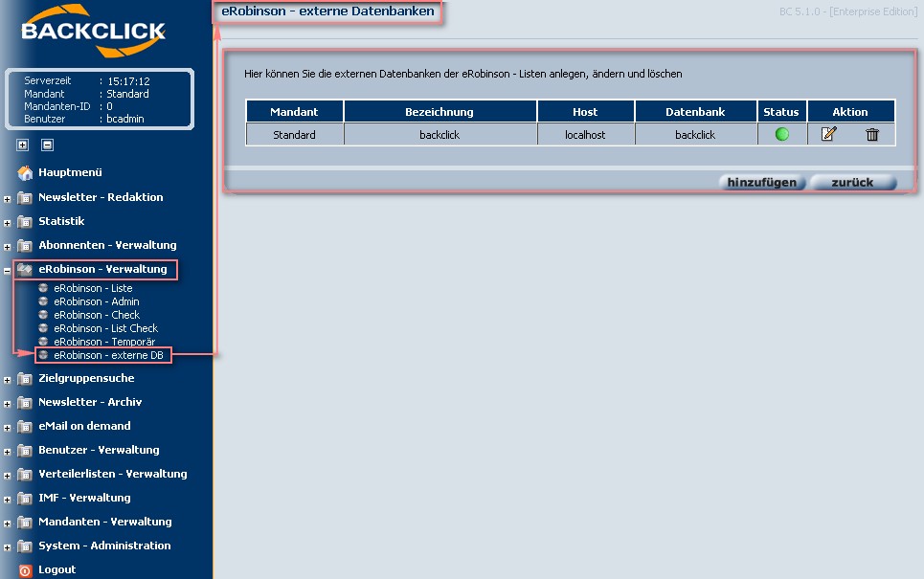This screenshot has height=579, width=924.
Task: Click the Host column header
Action: pos(585,112)
